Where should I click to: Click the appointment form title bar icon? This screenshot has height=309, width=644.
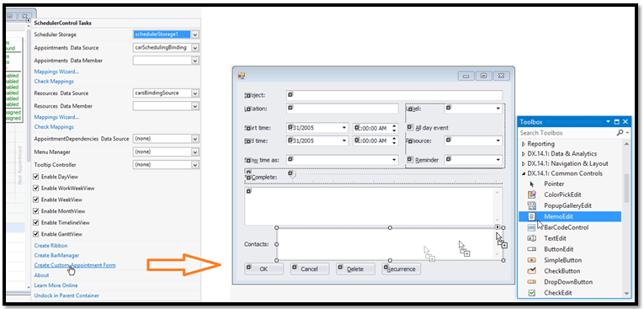(x=242, y=76)
